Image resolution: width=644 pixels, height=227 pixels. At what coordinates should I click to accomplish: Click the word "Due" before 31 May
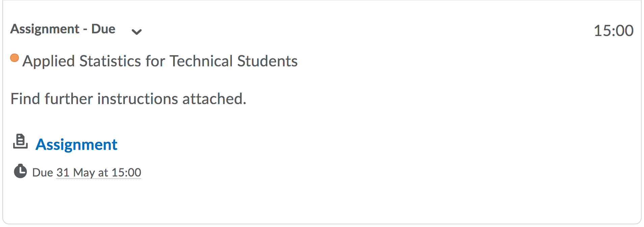click(x=43, y=172)
